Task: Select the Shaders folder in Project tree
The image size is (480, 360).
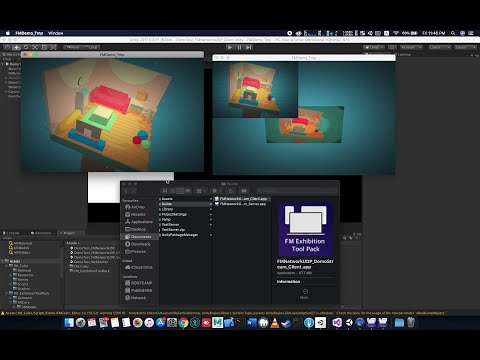Action: tap(22, 289)
